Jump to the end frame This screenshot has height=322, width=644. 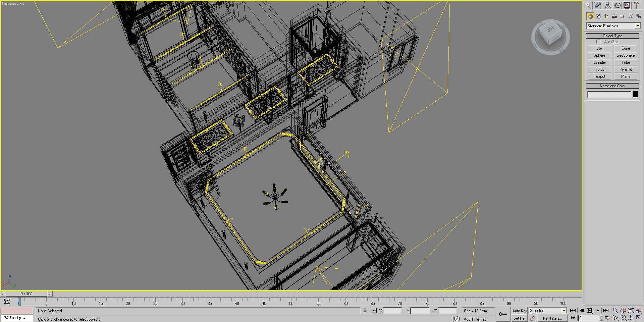point(605,311)
